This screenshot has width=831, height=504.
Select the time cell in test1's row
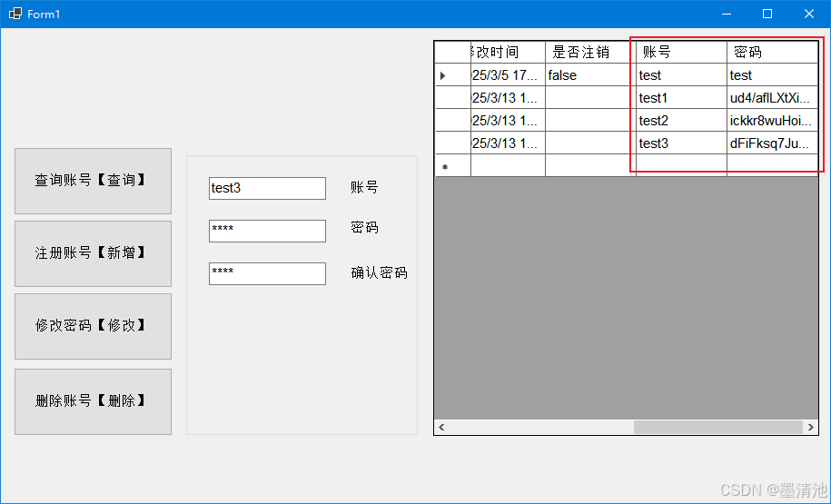point(508,97)
